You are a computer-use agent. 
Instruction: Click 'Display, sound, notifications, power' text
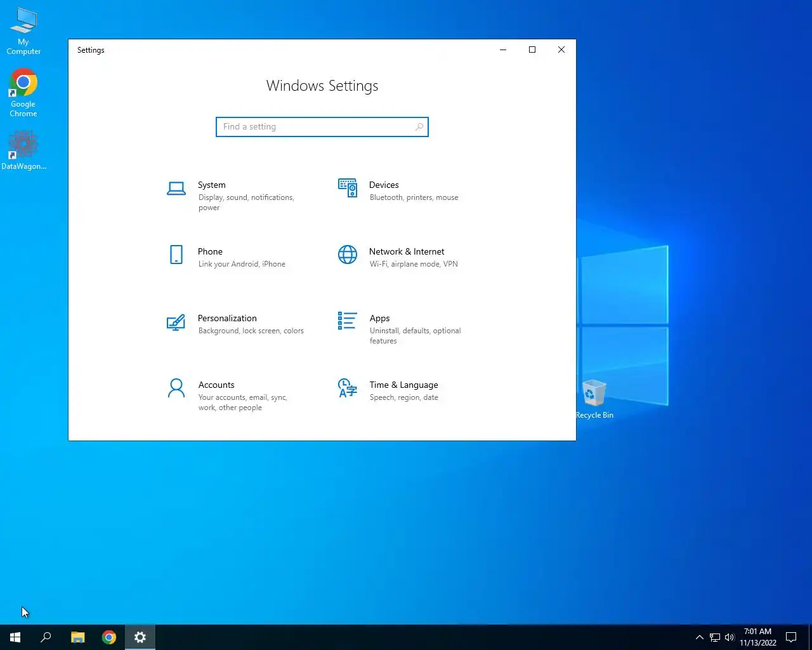[246, 202]
